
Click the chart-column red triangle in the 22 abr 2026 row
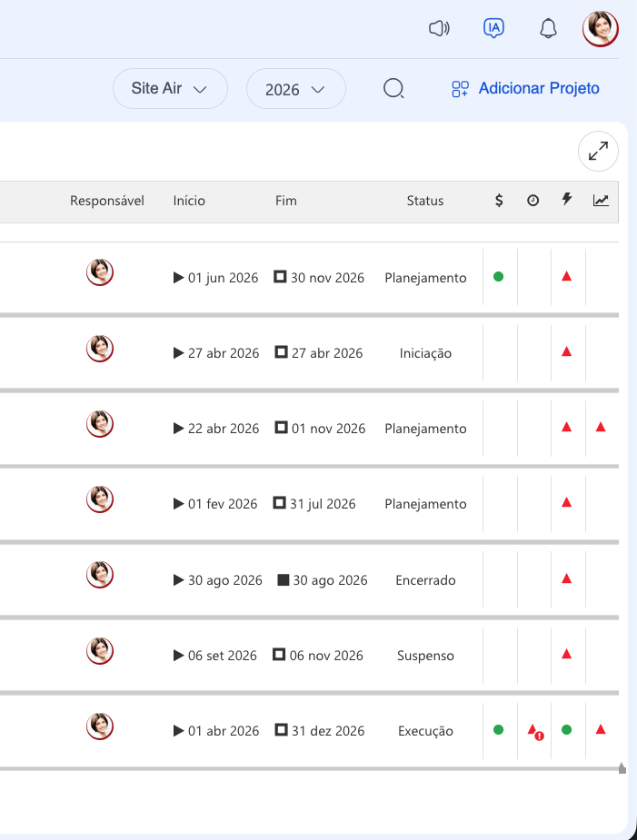[601, 427]
